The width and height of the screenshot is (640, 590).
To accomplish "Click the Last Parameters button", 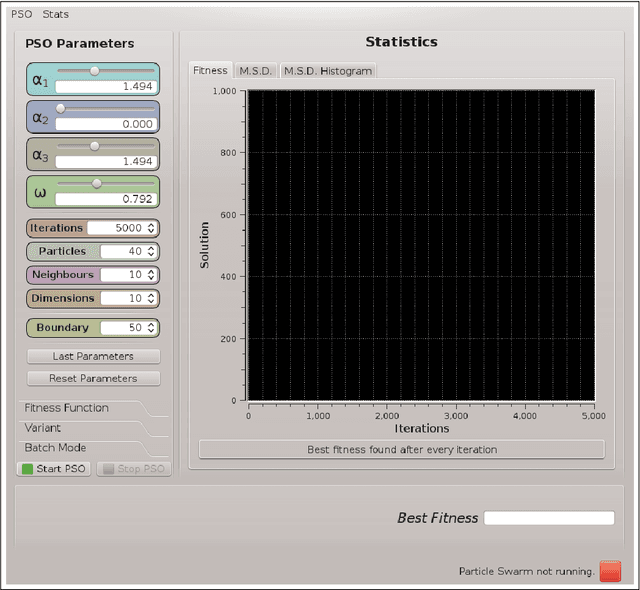I will (93, 357).
